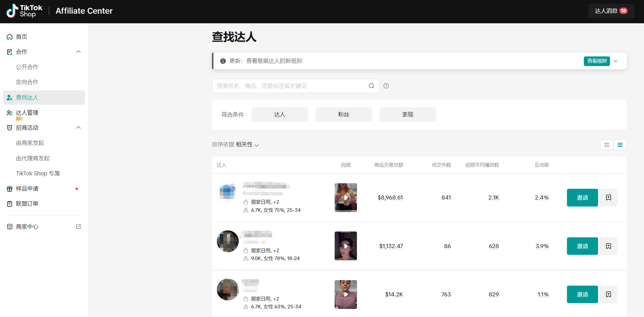
Task: Click the 成交件数 column header
Action: pos(441,165)
